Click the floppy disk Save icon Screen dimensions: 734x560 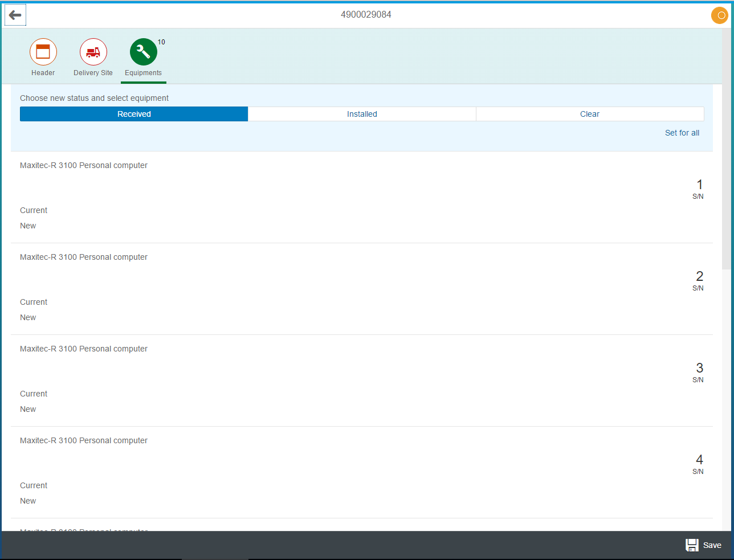[x=691, y=545]
